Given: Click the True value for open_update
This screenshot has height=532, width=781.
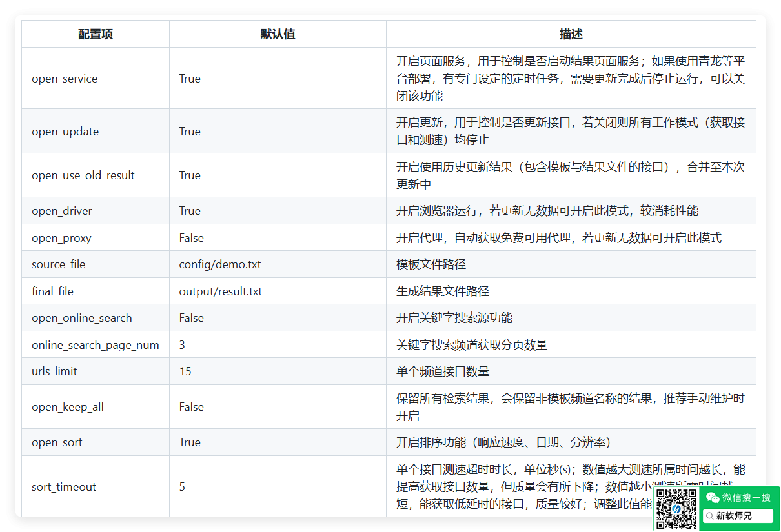Looking at the screenshot, I should tap(190, 132).
